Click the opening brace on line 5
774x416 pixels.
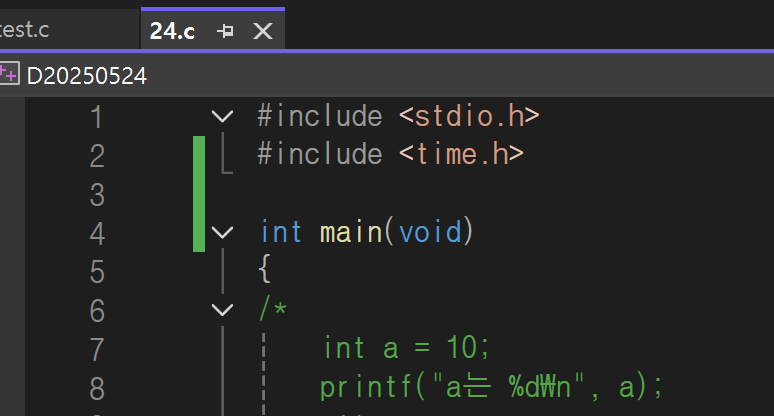click(x=265, y=269)
